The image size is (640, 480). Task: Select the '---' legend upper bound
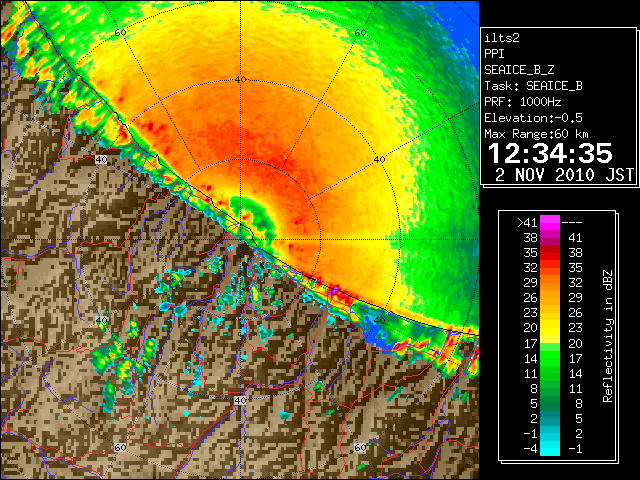[572, 223]
